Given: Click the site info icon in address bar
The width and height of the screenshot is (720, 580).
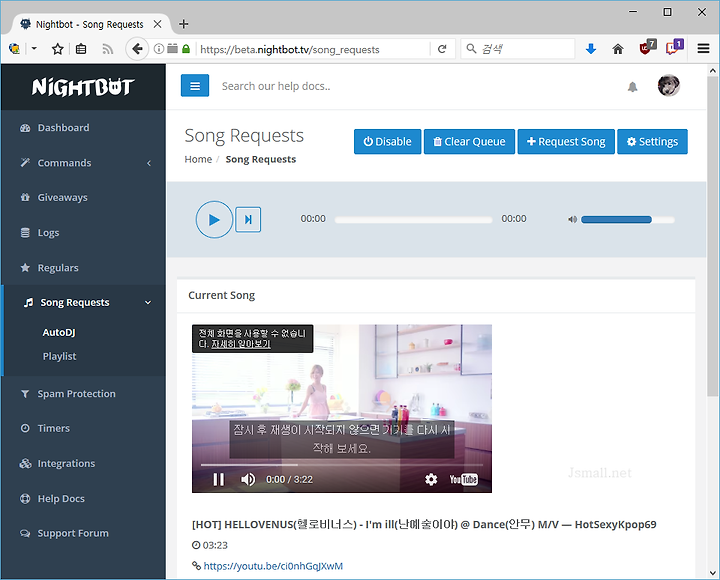Looking at the screenshot, I should tap(158, 49).
